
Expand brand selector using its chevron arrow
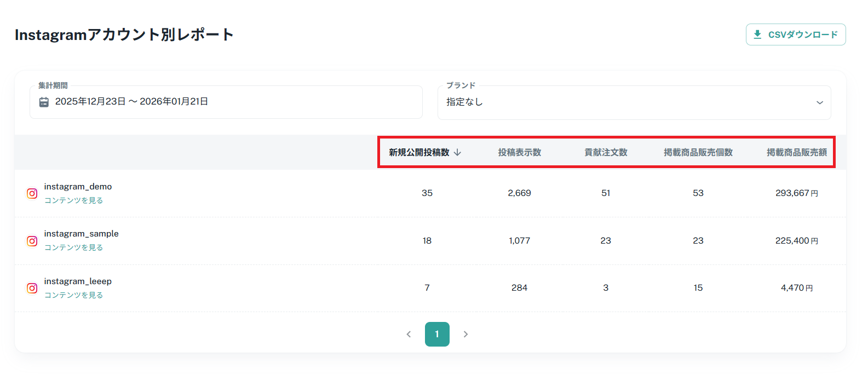819,102
